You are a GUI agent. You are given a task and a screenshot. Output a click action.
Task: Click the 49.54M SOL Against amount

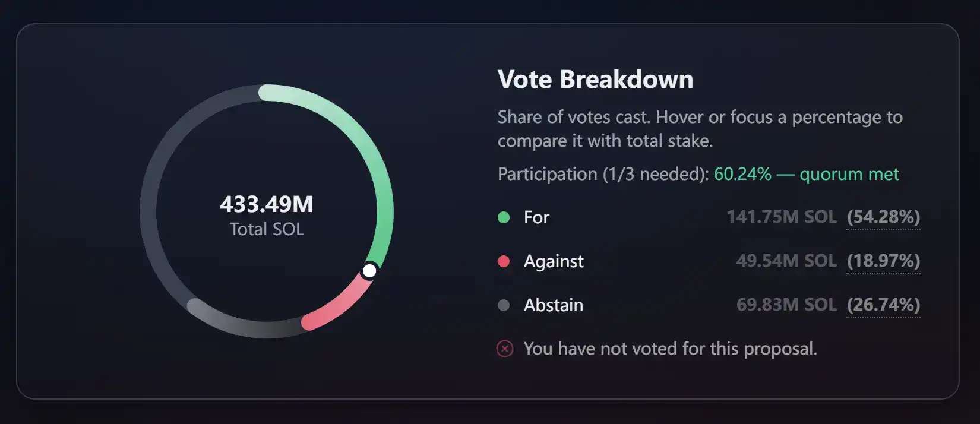pyautogui.click(x=786, y=261)
